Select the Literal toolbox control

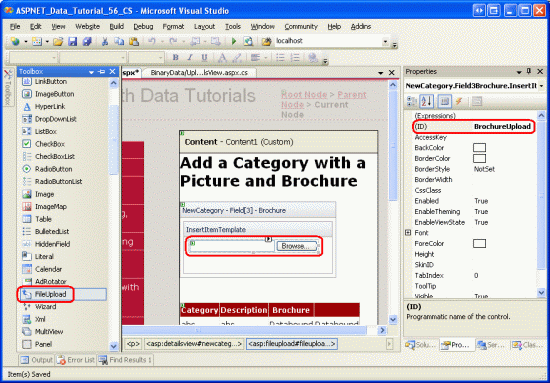point(44,257)
